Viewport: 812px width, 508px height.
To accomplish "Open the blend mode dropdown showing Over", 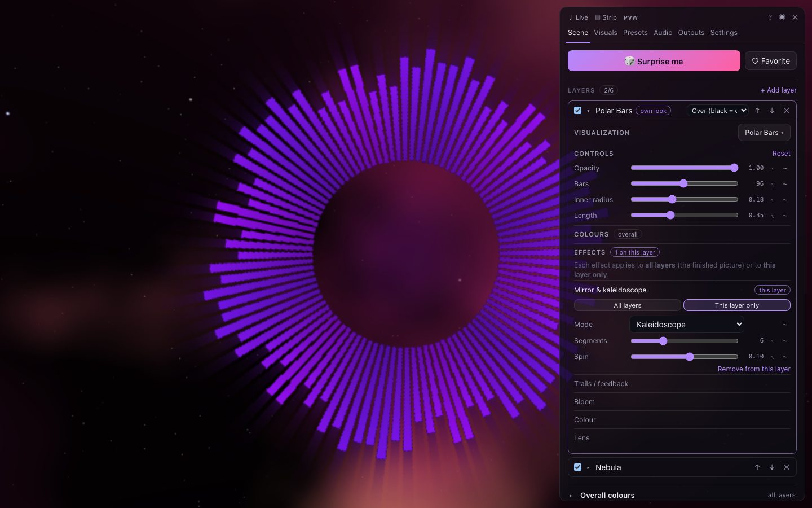I will (x=718, y=111).
